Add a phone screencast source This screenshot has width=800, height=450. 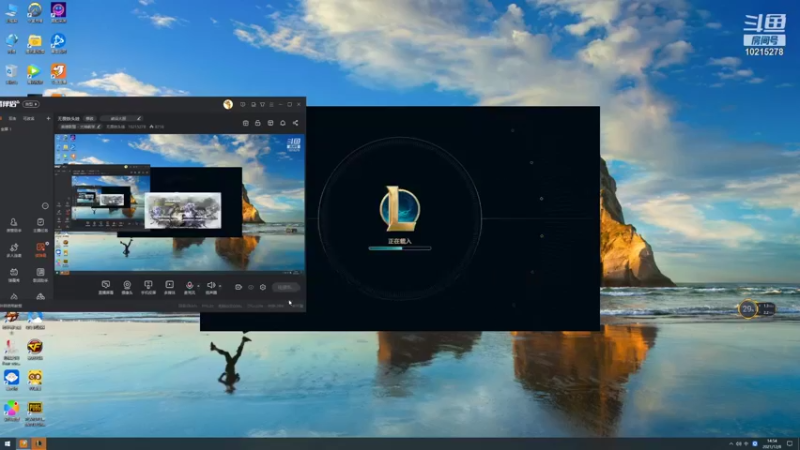(148, 287)
